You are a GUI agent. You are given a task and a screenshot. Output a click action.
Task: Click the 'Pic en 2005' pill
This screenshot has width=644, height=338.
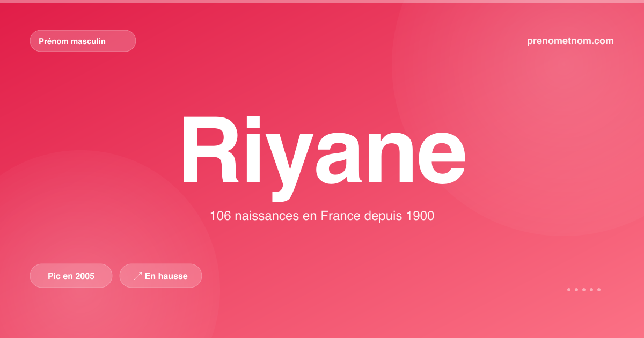click(x=71, y=276)
